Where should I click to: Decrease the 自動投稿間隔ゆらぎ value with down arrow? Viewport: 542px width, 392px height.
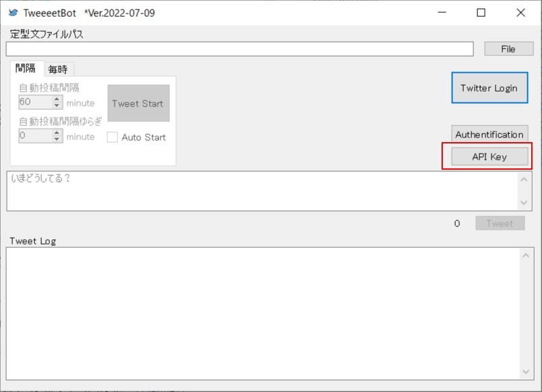pyautogui.click(x=57, y=139)
